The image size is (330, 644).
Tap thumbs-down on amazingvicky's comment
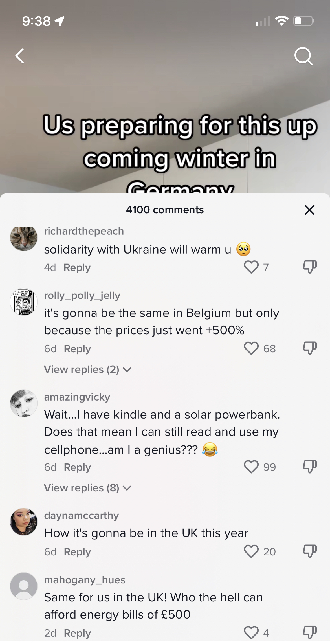(x=310, y=467)
